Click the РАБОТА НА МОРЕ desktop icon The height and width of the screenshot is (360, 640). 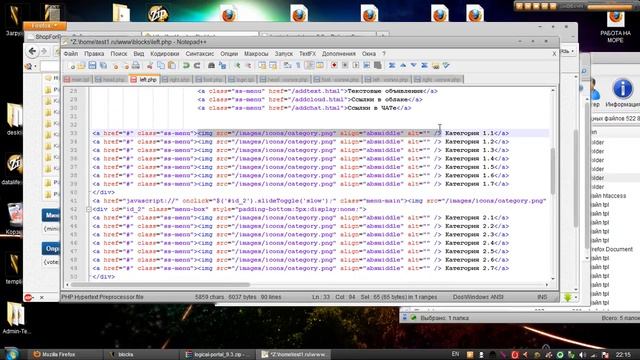point(615,27)
